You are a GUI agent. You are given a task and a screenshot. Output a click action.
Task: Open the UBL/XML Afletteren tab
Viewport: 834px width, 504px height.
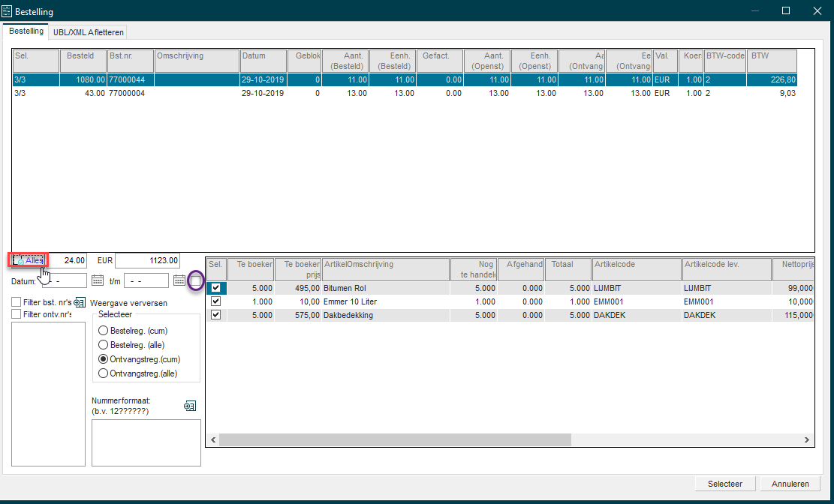click(89, 32)
